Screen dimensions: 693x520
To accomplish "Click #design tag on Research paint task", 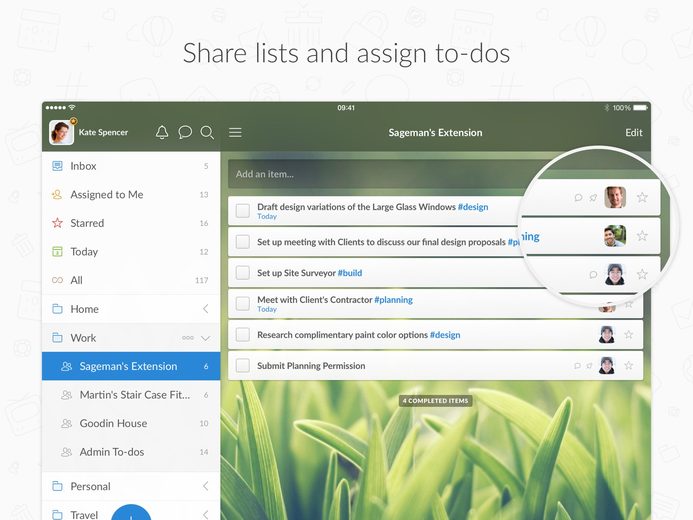I will click(445, 335).
